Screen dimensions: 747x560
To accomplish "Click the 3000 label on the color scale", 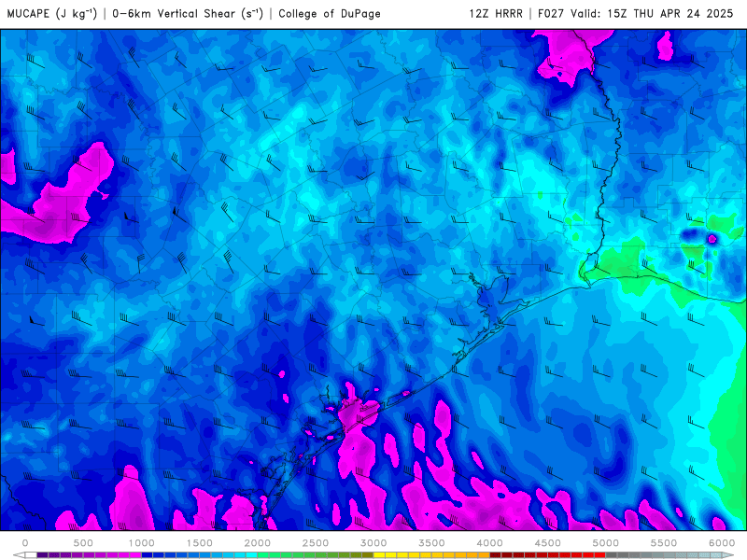I will click(374, 543).
